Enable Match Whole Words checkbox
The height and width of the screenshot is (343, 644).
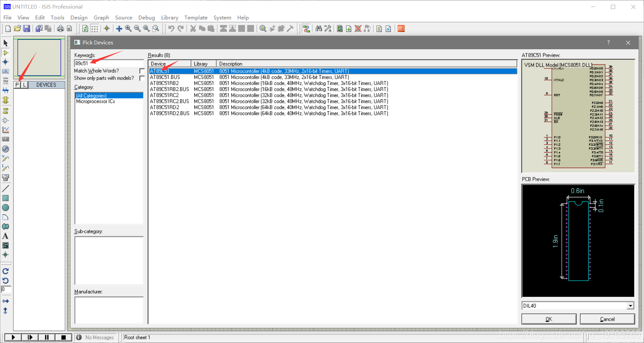pyautogui.click(x=142, y=71)
